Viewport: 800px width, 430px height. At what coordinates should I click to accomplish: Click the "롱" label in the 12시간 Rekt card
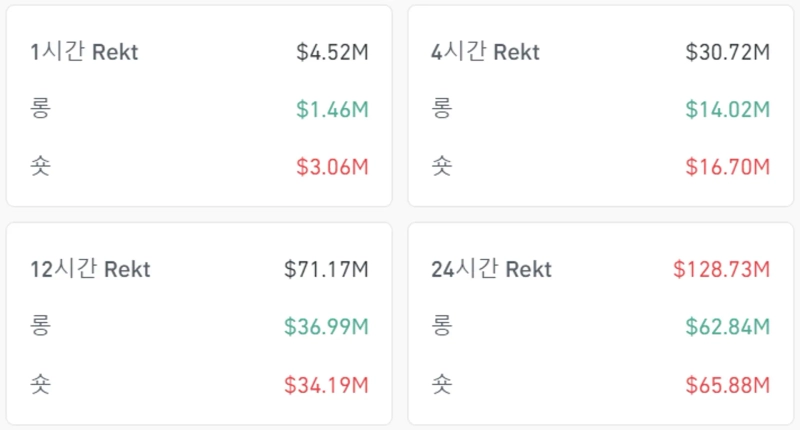click(40, 325)
